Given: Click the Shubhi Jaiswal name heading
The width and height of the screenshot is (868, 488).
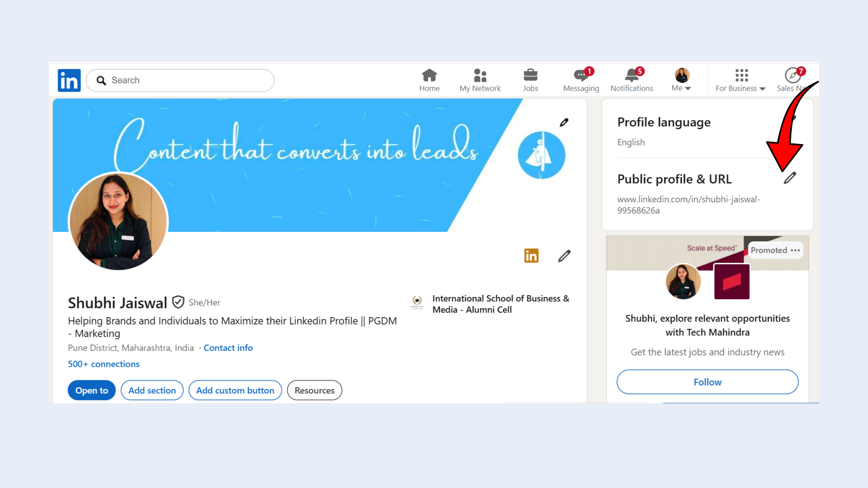Looking at the screenshot, I should pyautogui.click(x=117, y=303).
